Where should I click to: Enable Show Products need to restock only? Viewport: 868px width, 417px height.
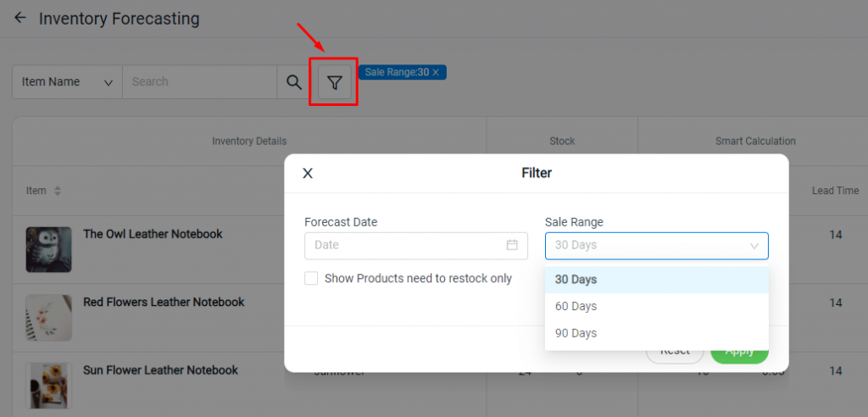click(x=311, y=278)
